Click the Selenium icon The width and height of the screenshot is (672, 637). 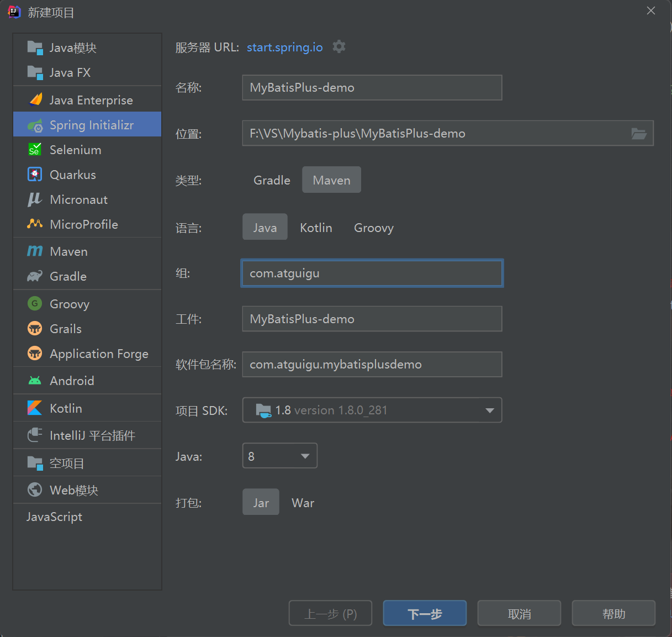coord(34,150)
